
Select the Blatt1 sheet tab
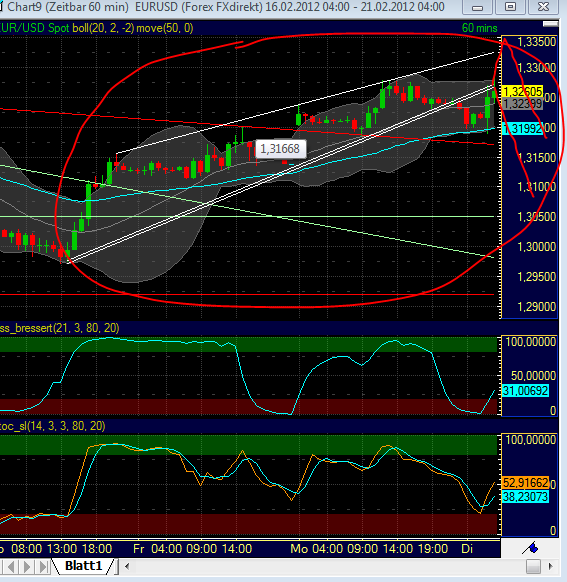[x=83, y=566]
